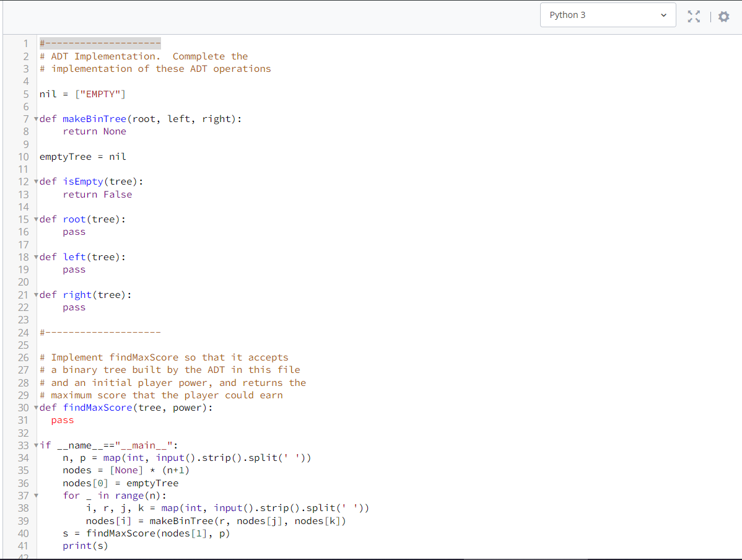Click the 'emptyTree = nil' line
The height and width of the screenshot is (560, 742).
[x=83, y=157]
